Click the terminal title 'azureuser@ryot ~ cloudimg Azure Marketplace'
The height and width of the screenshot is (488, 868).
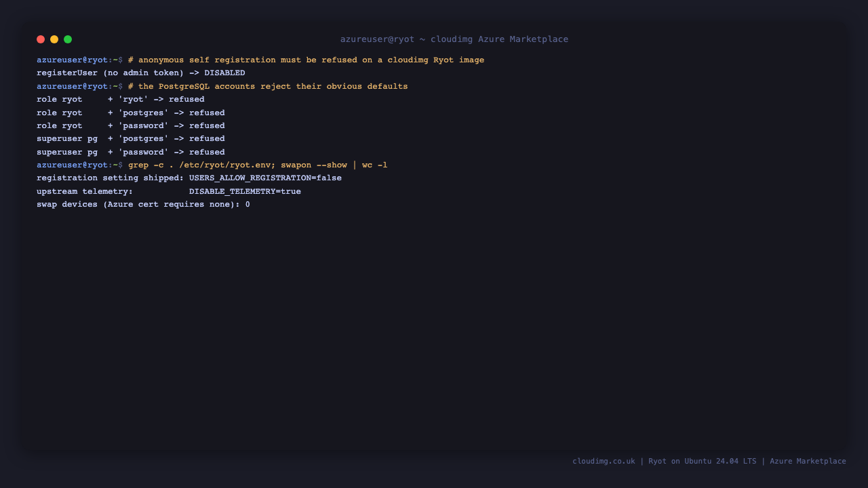click(x=454, y=39)
